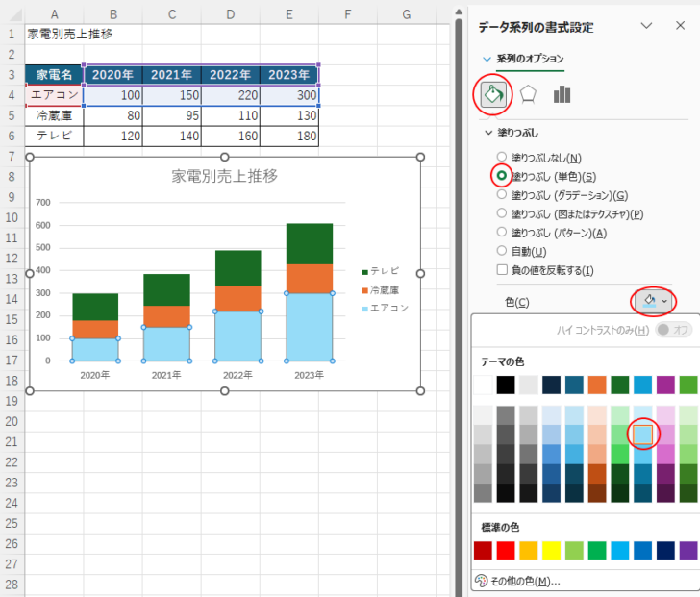Viewport: 700px width, 597px height.
Task: Select 自動(U) fill radio button
Action: (502, 250)
